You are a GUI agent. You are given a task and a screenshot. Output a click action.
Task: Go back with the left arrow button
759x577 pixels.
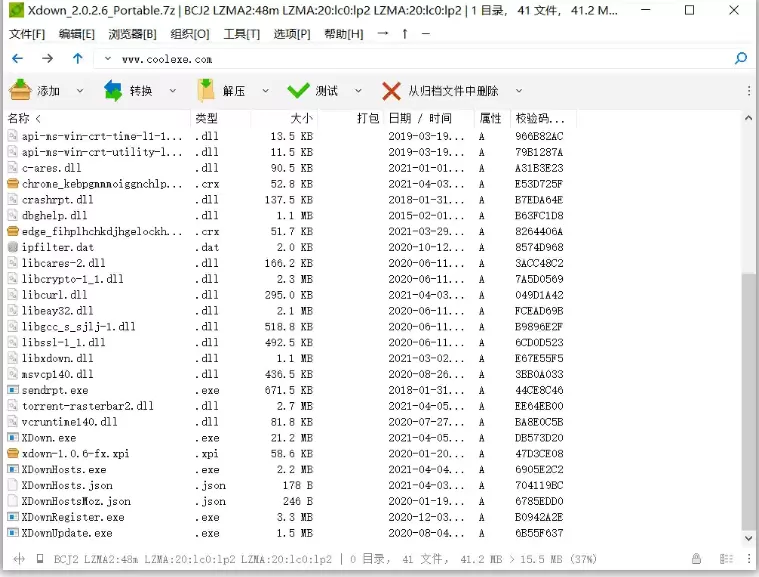point(17,59)
